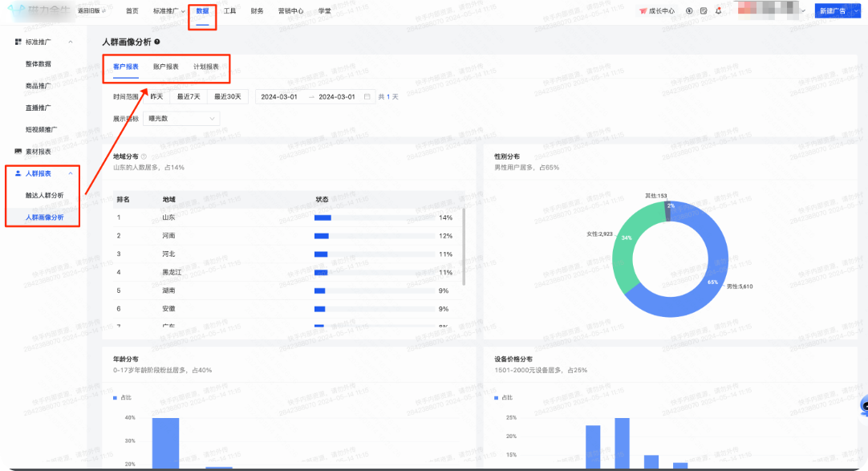Collapse the 人群报表 sidebar section

(71, 173)
